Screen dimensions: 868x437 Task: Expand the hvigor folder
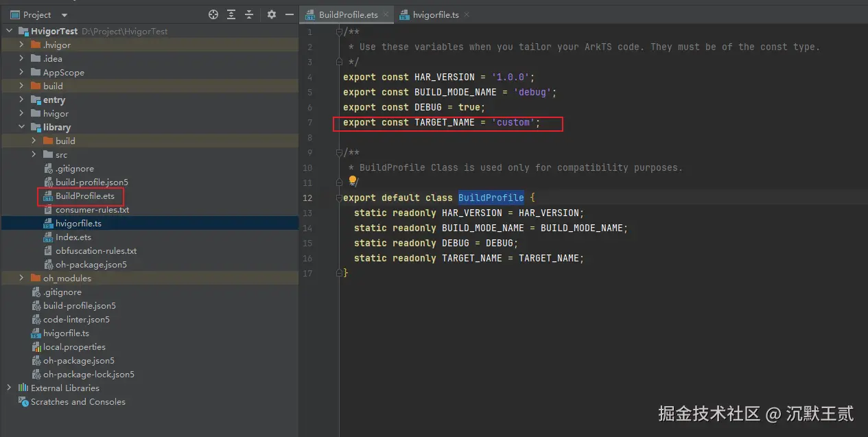coord(21,113)
